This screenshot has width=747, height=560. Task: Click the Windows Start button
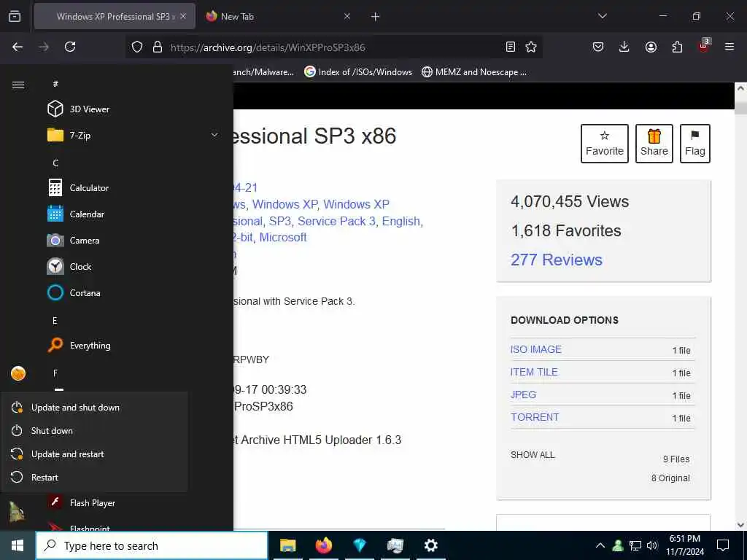click(x=18, y=545)
